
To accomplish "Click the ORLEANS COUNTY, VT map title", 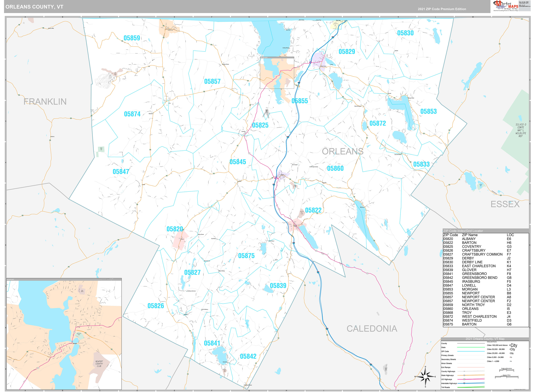I will click(x=34, y=7).
